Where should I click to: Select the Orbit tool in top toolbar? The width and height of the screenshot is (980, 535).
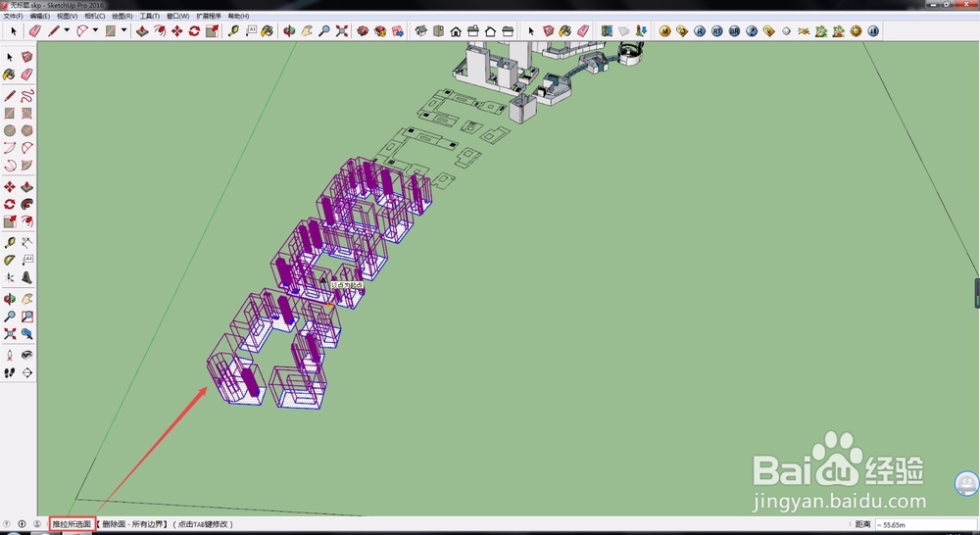pos(289,30)
